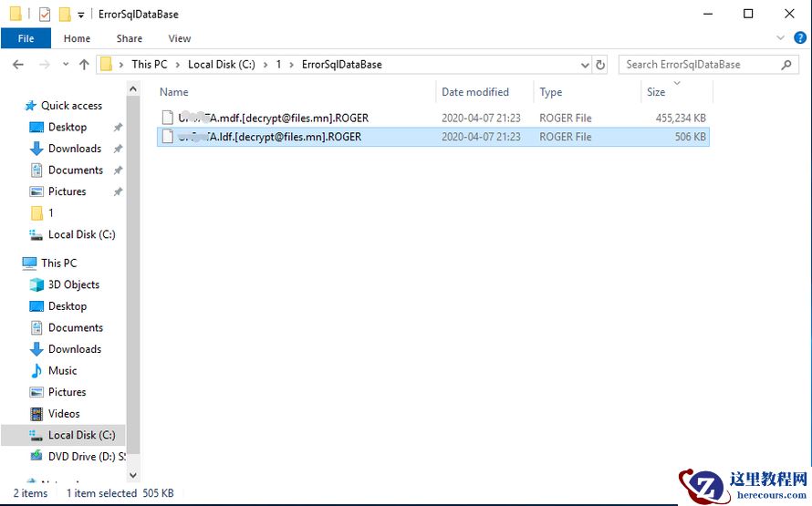Screen dimensions: 812x506
Task: Click the file icon of the .mdf ROGER file
Action: (167, 118)
